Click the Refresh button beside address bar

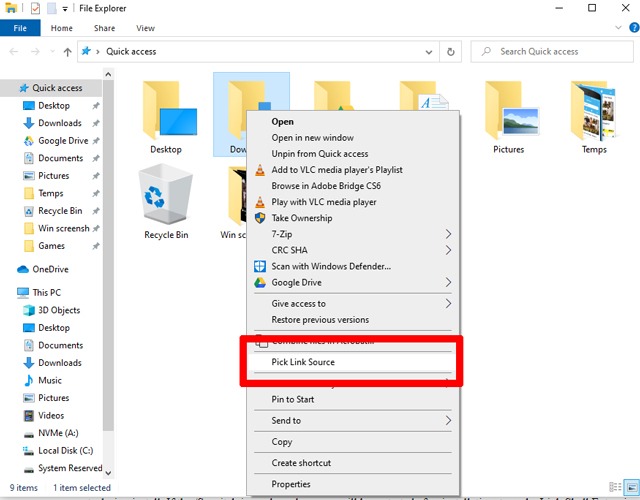tap(451, 52)
